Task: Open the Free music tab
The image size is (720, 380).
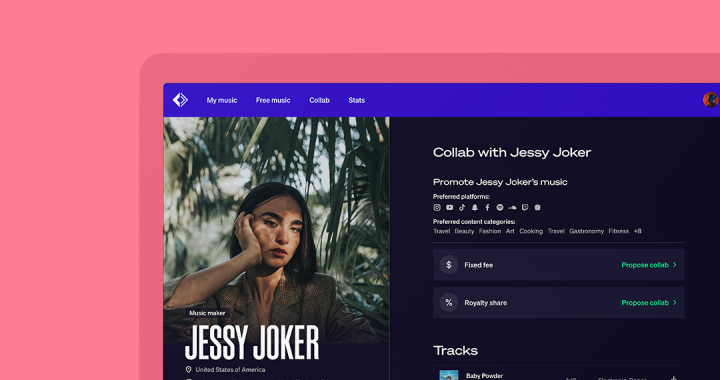Action: click(x=273, y=100)
